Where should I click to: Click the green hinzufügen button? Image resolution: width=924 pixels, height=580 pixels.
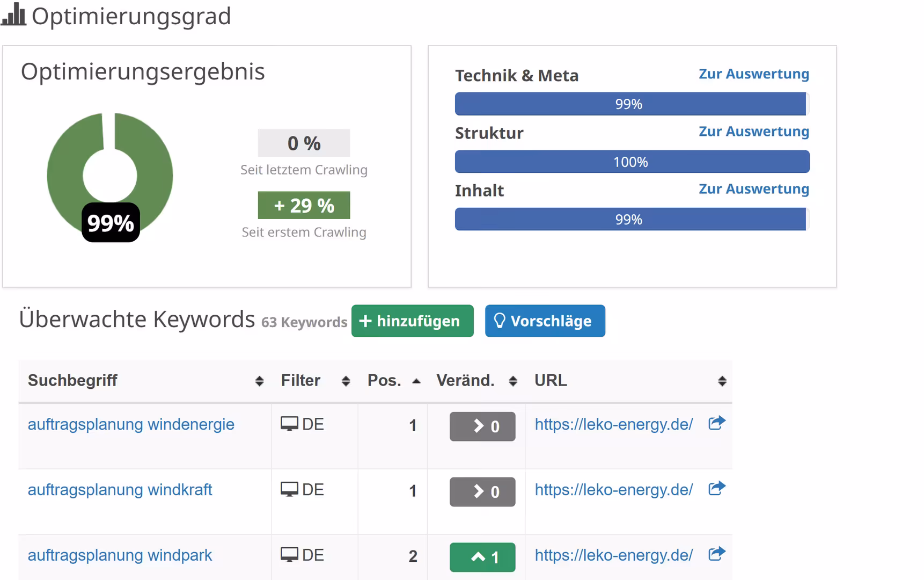pos(412,321)
